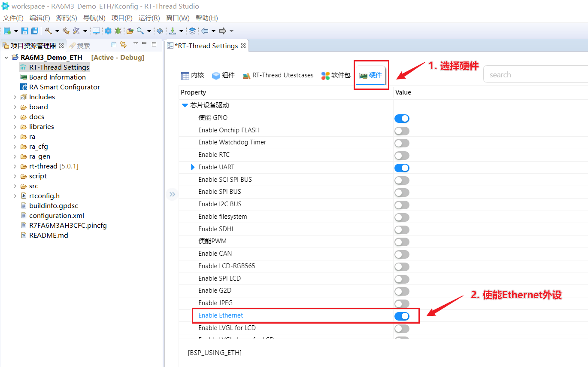Click the blue gear settings icon

[x=108, y=31]
